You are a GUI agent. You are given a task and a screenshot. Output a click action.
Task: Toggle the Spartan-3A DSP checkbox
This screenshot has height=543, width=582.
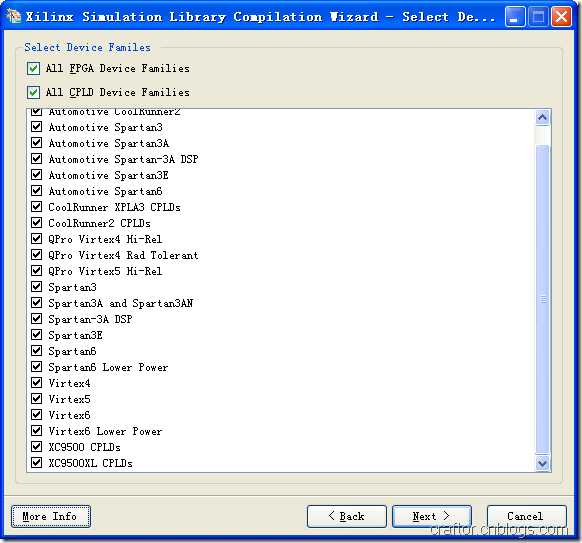click(36, 319)
